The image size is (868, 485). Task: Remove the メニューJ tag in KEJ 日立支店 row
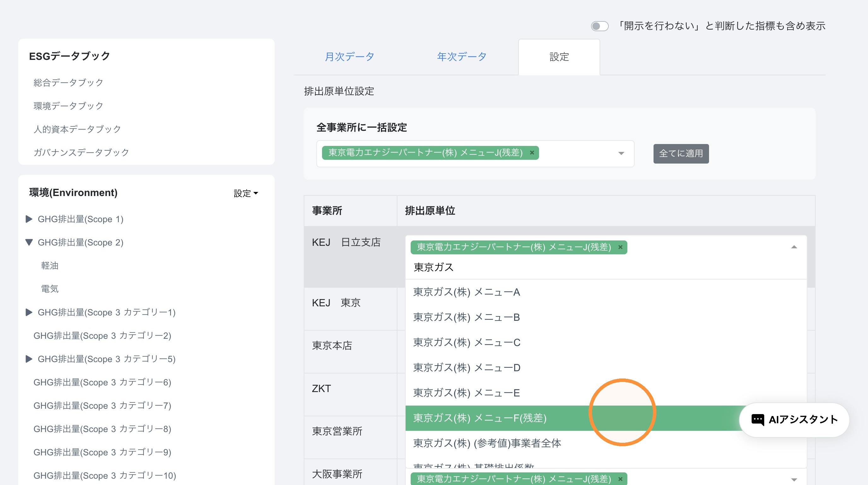click(x=620, y=247)
